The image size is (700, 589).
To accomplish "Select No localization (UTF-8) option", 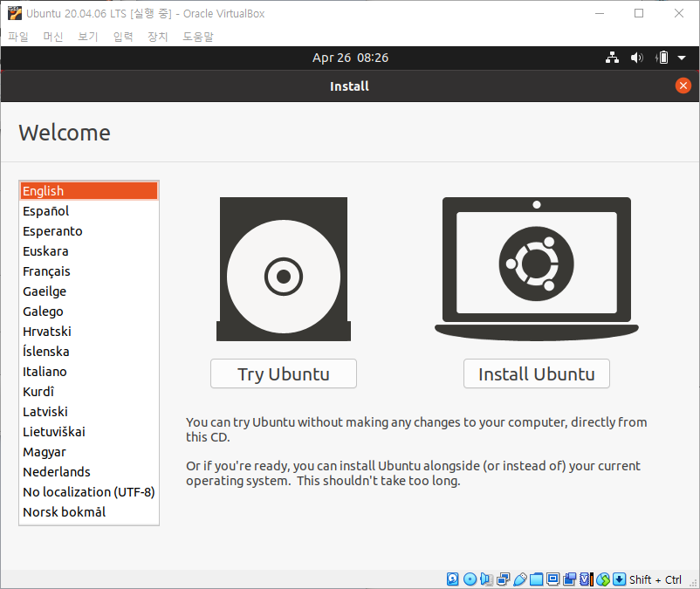I will pos(89,492).
